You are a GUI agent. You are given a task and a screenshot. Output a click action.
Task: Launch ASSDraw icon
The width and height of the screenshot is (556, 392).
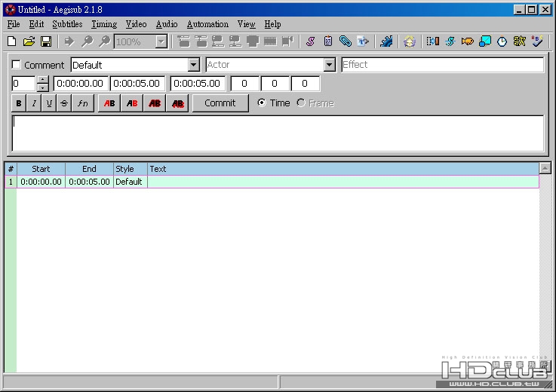[x=409, y=41]
